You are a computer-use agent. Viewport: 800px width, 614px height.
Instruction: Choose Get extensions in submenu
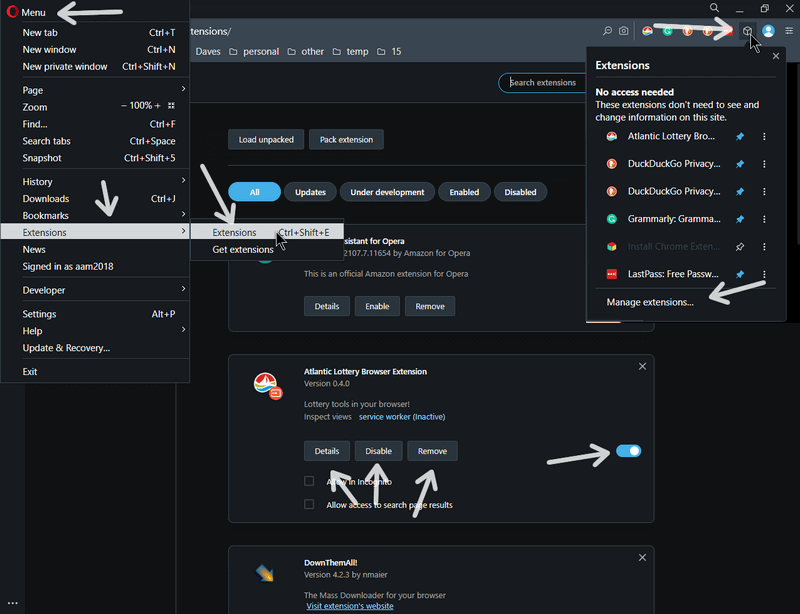click(267, 250)
